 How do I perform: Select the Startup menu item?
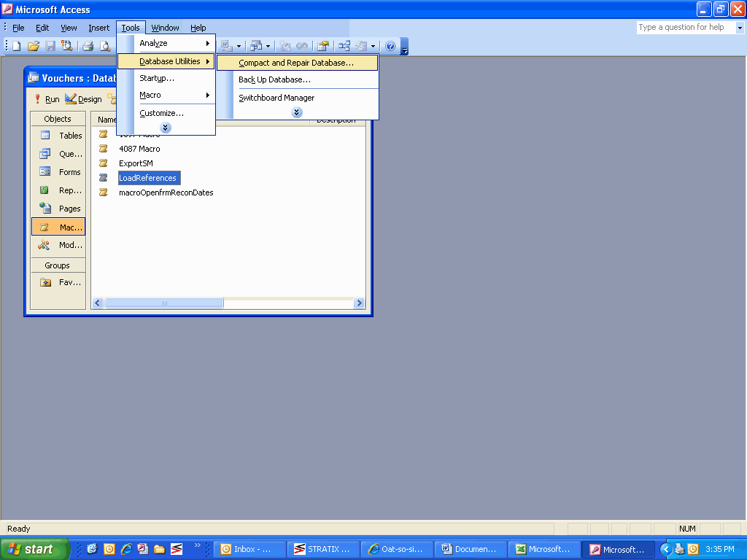(166, 78)
